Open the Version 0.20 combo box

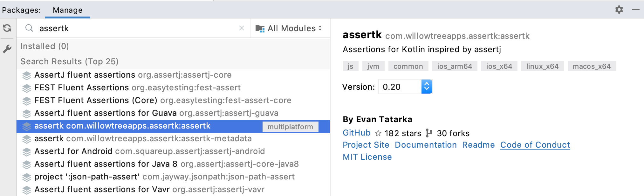(x=405, y=87)
